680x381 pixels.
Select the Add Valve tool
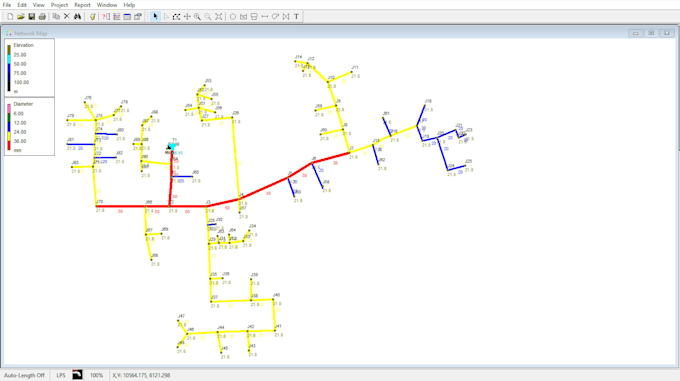click(x=286, y=16)
